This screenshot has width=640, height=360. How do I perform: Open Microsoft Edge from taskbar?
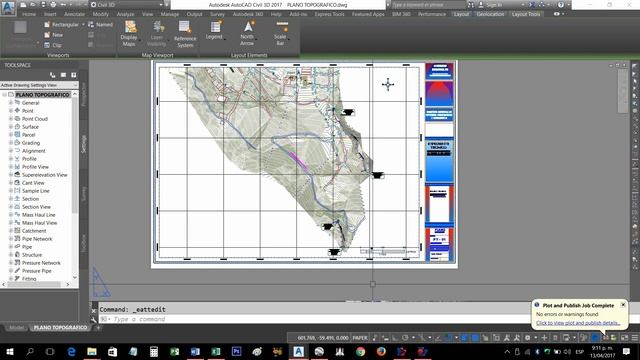(71, 351)
